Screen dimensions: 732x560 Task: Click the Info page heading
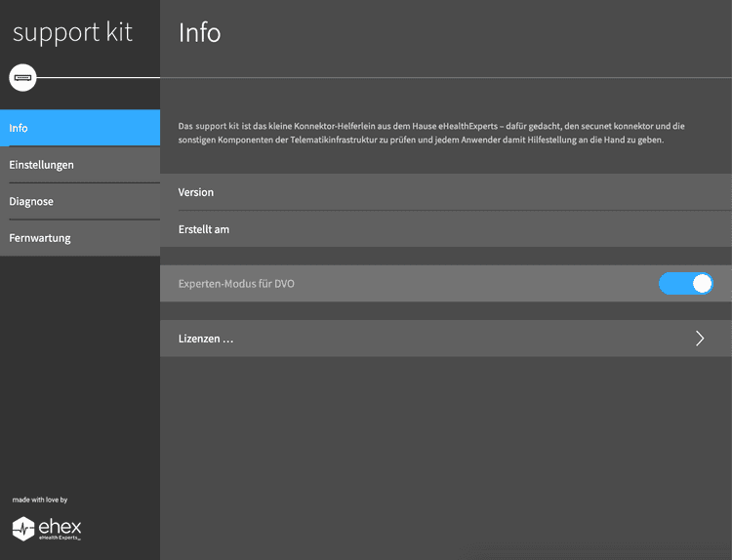[x=199, y=32]
